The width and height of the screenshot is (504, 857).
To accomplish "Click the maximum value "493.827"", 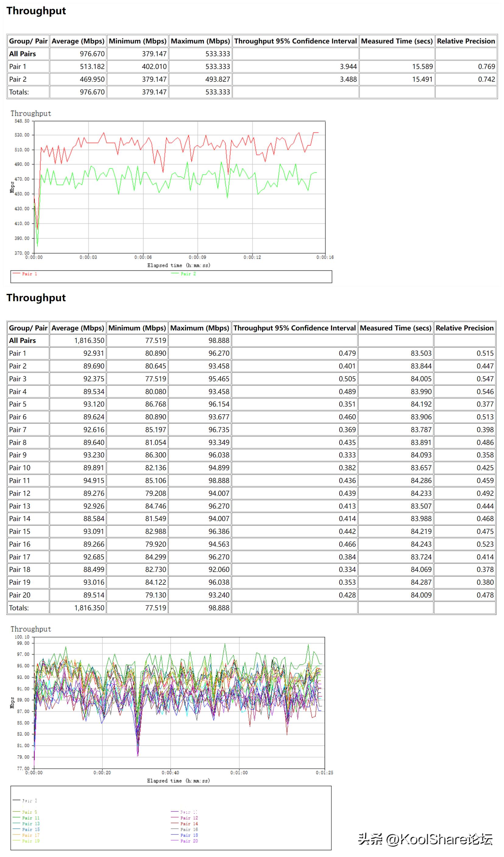I will pos(218,79).
